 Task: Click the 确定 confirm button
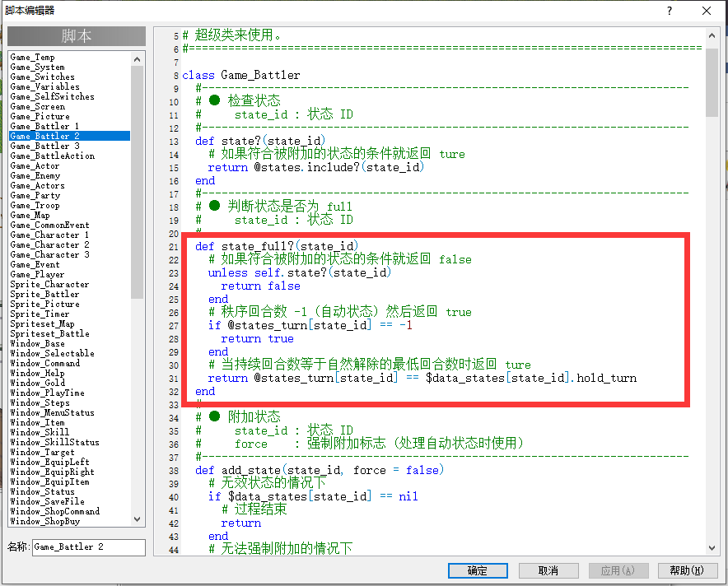[x=478, y=570]
